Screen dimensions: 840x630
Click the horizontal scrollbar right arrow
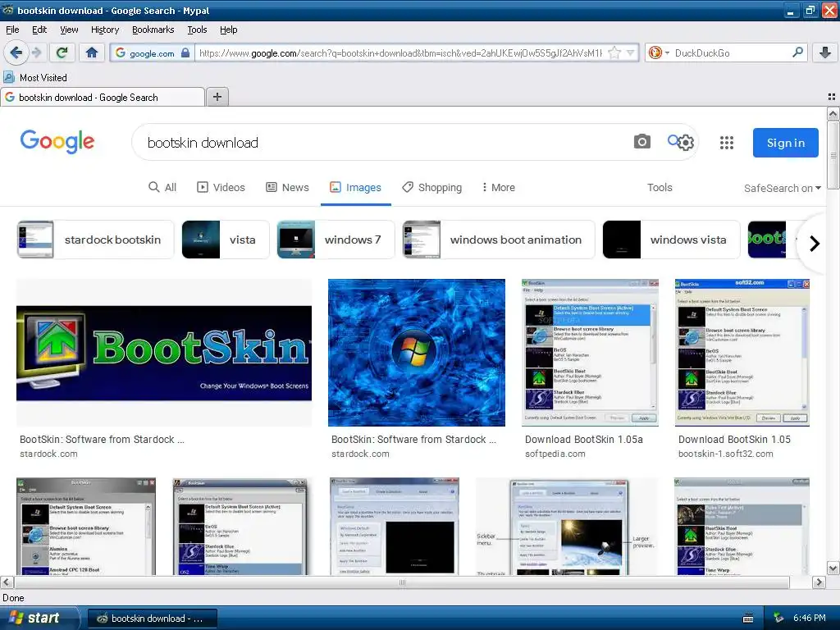click(x=819, y=582)
